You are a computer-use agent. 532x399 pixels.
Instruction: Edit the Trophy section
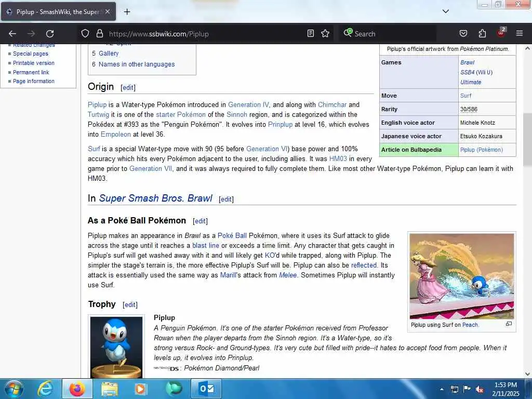[130, 304]
